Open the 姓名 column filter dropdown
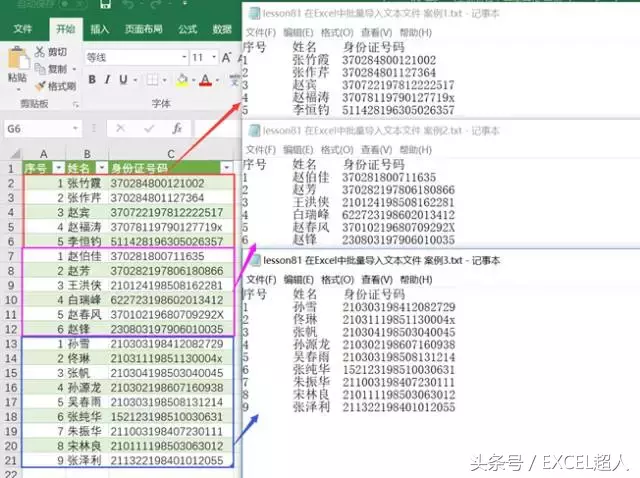The width and height of the screenshot is (640, 478). (102, 168)
